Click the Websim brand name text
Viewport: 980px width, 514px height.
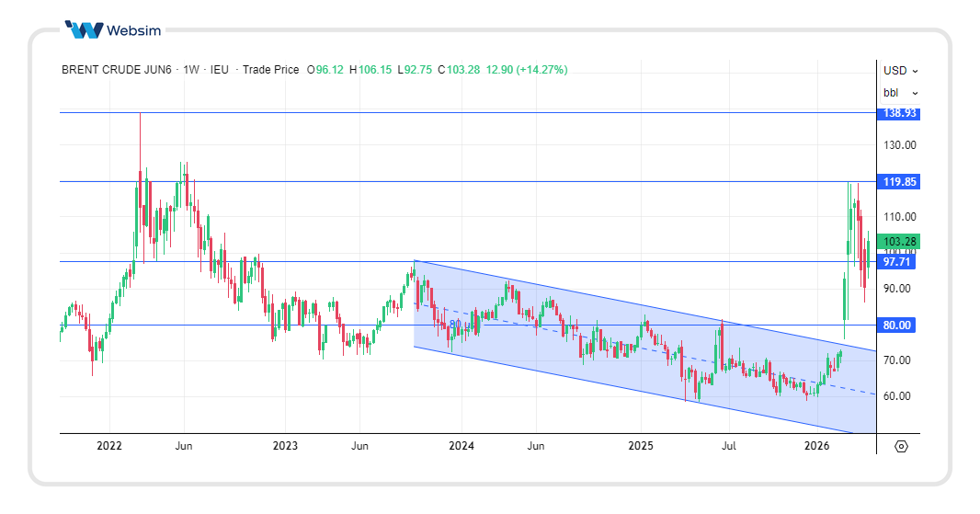coord(133,30)
